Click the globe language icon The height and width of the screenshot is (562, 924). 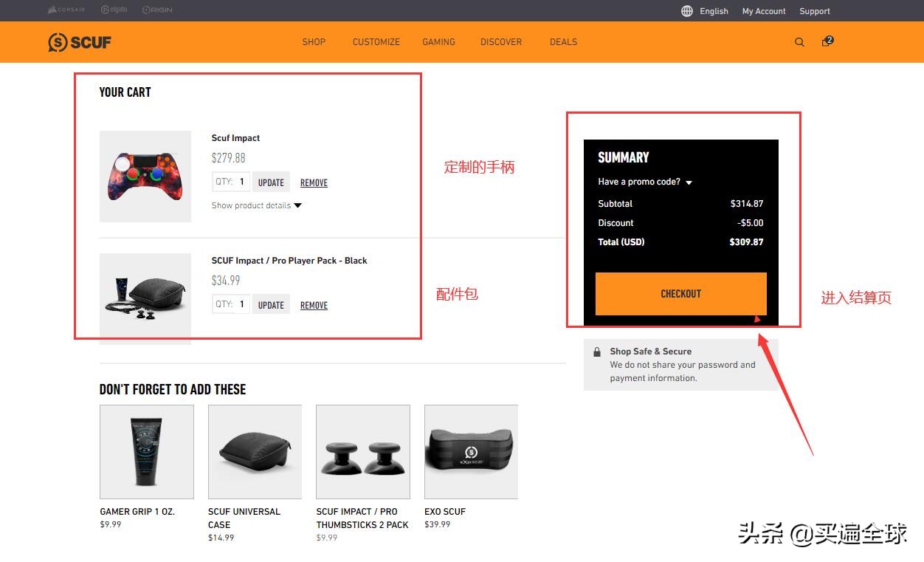[x=687, y=11]
